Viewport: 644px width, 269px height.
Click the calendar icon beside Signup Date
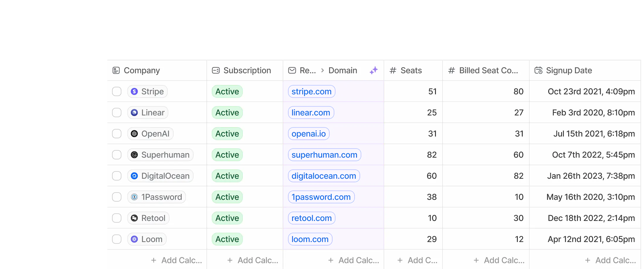tap(538, 70)
